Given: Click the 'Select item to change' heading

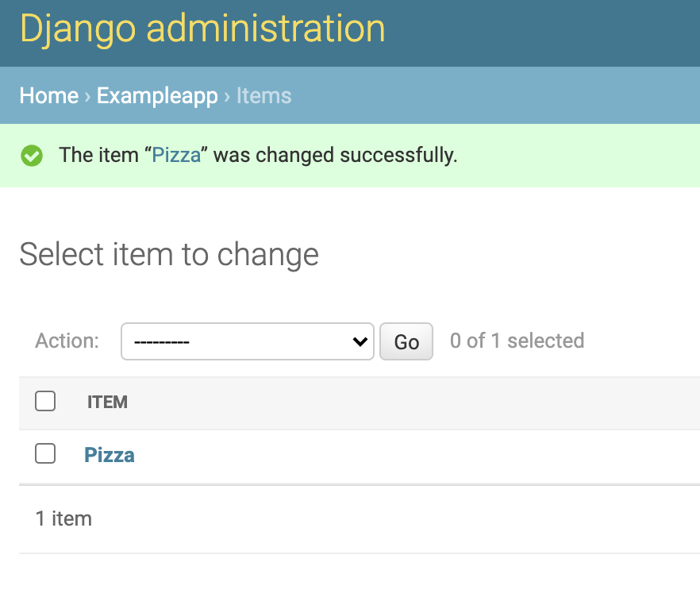Looking at the screenshot, I should pos(169,255).
